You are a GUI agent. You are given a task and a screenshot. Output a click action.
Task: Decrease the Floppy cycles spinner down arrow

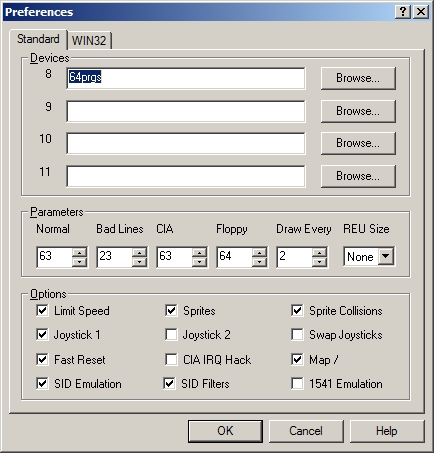click(x=259, y=261)
